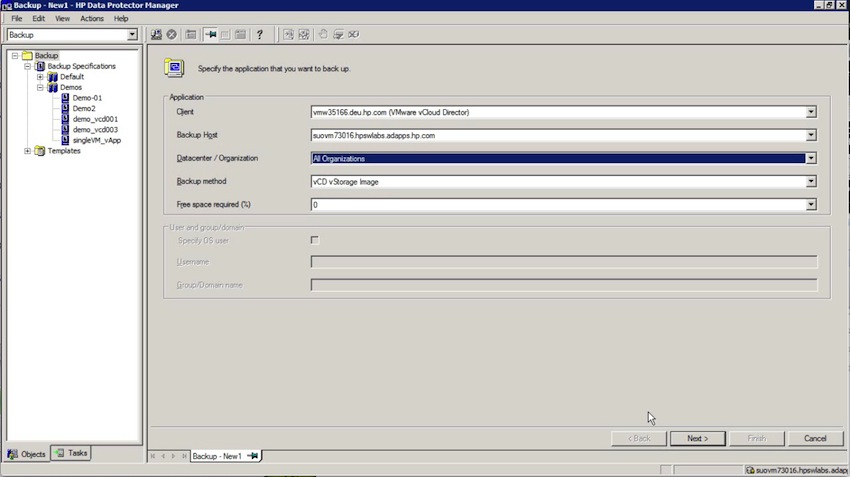Screen dimensions: 850x477
Task: Click the greyed window icon left of Help
Action: click(240, 35)
